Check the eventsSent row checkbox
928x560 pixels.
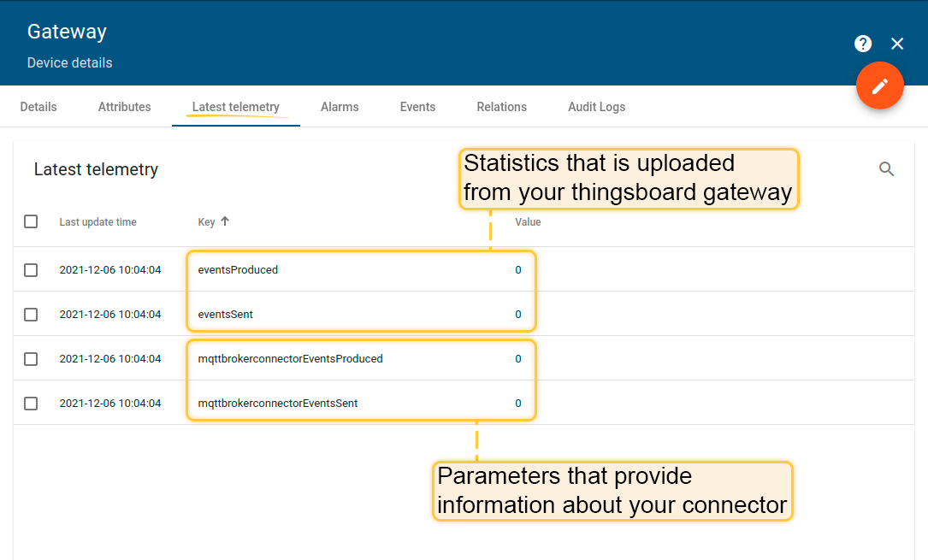click(x=31, y=315)
